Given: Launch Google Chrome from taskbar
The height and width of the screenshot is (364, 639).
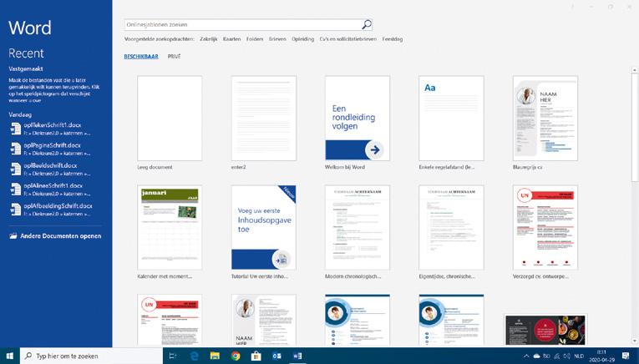Looking at the screenshot, I should coord(236,356).
